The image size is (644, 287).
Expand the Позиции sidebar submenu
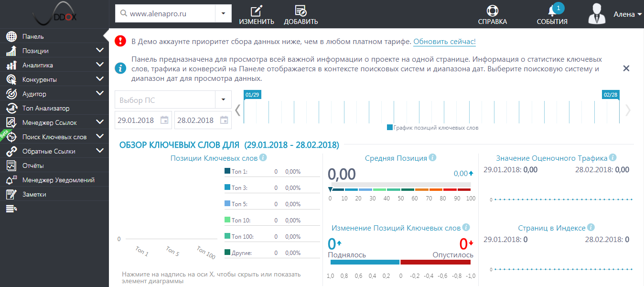coord(99,51)
